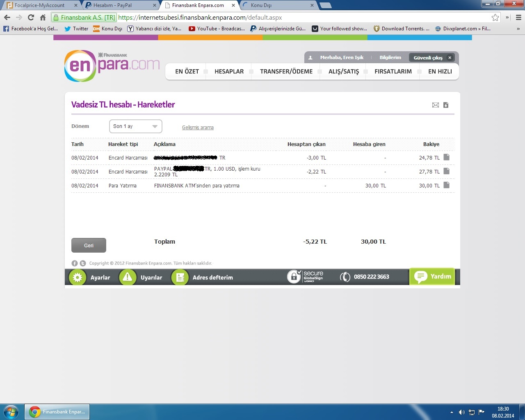
Task: Click the Twitter icon near copyright
Action: pos(83,263)
